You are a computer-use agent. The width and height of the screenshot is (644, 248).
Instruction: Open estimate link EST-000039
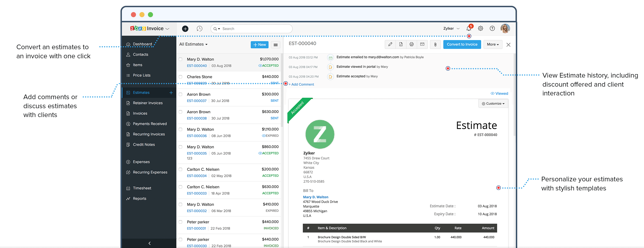[x=197, y=83]
